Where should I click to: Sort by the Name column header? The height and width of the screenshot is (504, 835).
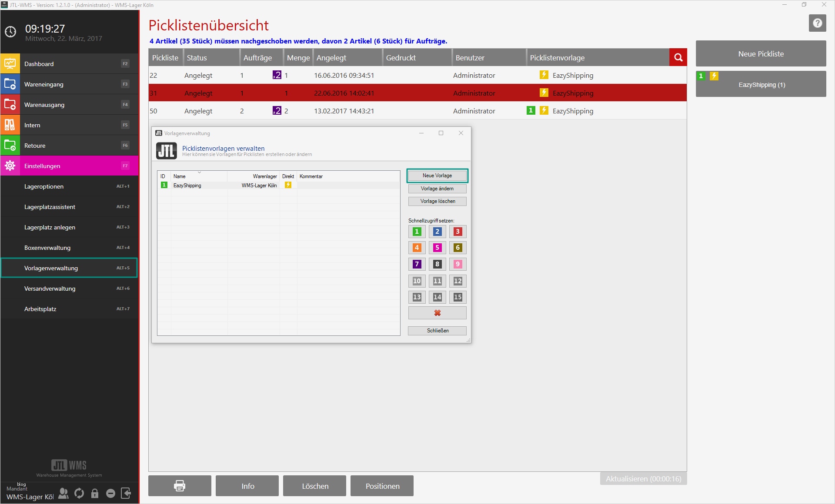(x=180, y=176)
